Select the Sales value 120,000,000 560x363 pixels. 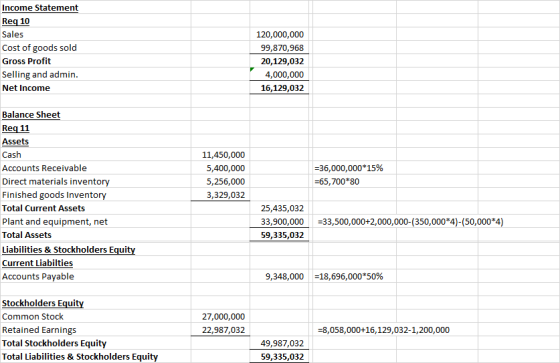pos(280,35)
